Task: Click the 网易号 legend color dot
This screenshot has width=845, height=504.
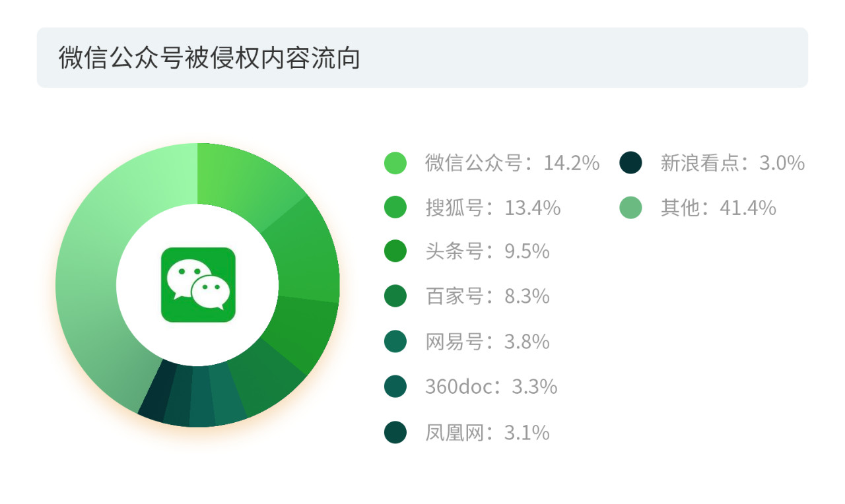Action: [x=395, y=342]
